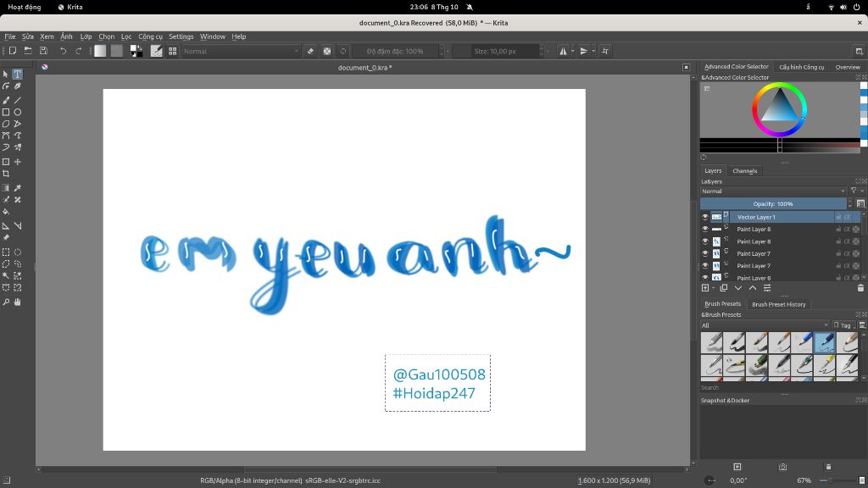The height and width of the screenshot is (488, 868).
Task: Toggle horizontal mirror tool
Action: point(563,51)
